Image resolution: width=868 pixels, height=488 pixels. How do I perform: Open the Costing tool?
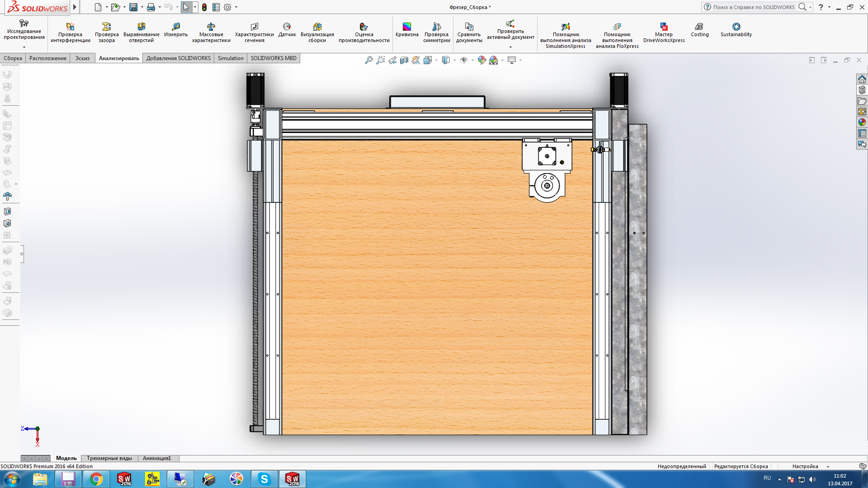pos(699,30)
